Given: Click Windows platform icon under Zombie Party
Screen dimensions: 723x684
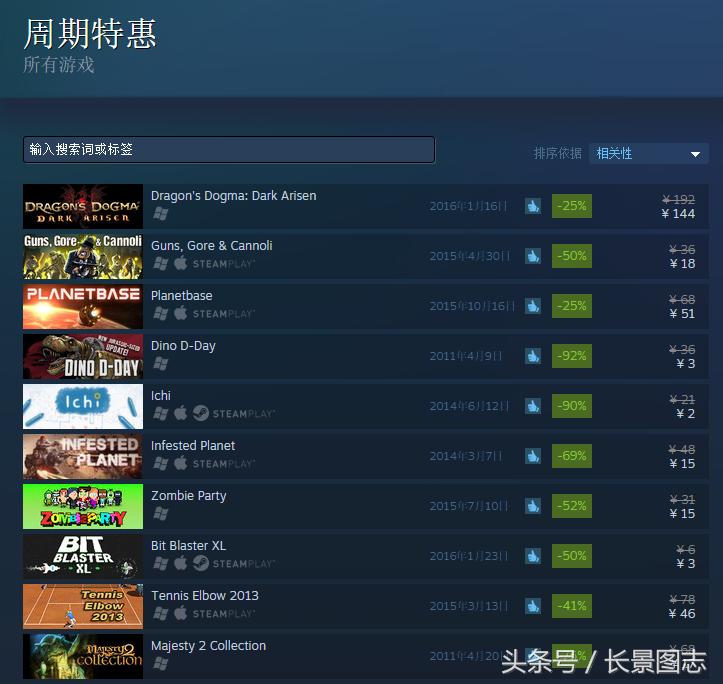Looking at the screenshot, I should (x=160, y=513).
